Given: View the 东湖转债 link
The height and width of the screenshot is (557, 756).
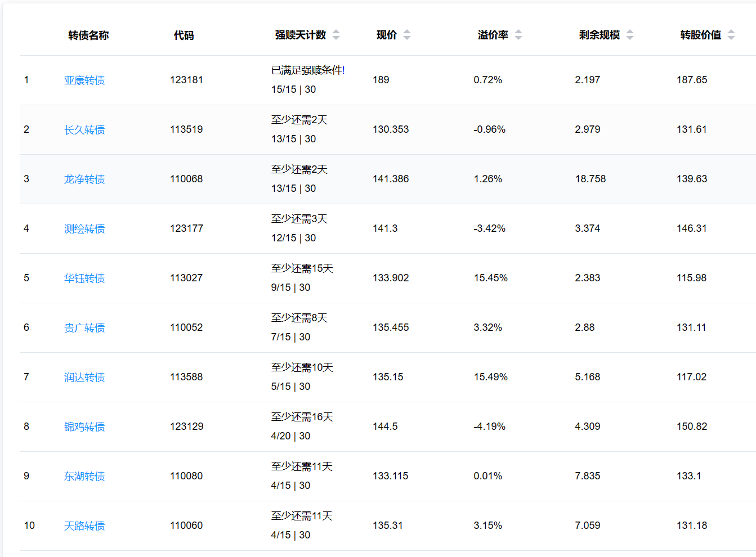Looking at the screenshot, I should [x=84, y=477].
